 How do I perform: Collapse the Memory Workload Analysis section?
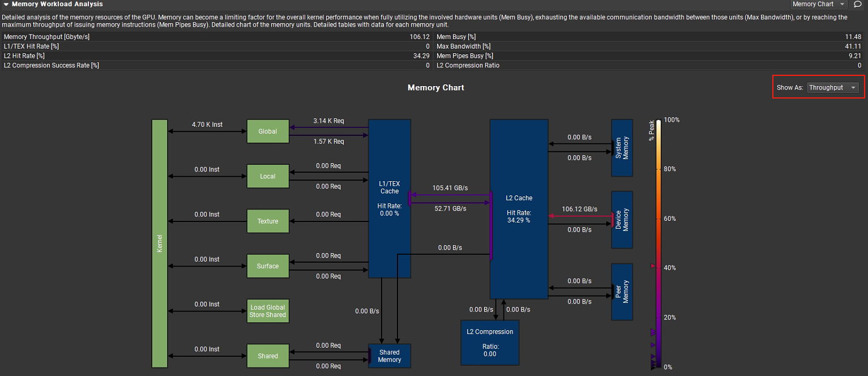pyautogui.click(x=6, y=4)
